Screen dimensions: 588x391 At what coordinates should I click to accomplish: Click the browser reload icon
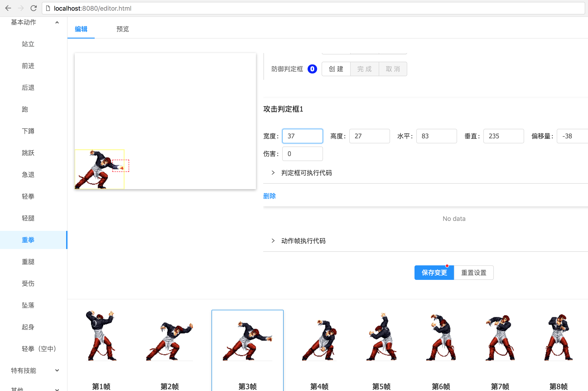point(34,8)
